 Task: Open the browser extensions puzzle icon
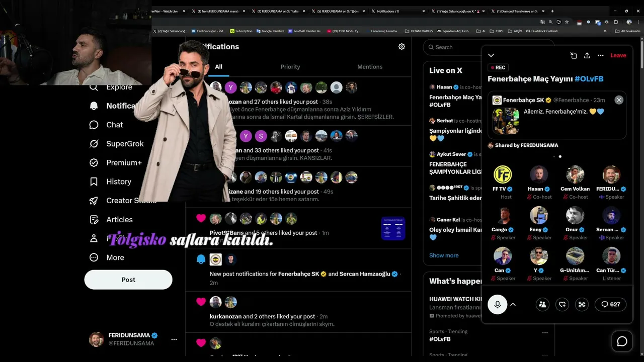[615, 22]
